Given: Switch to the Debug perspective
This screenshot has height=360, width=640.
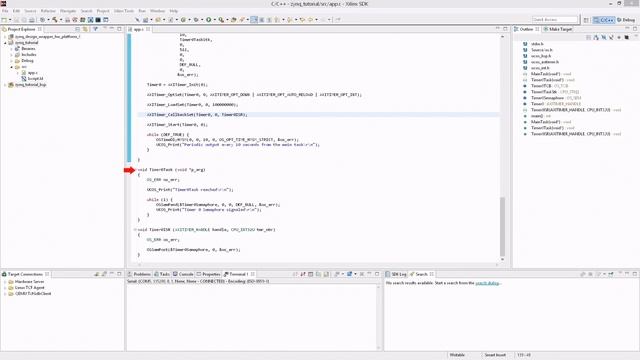Looking at the screenshot, I should click(x=626, y=20).
